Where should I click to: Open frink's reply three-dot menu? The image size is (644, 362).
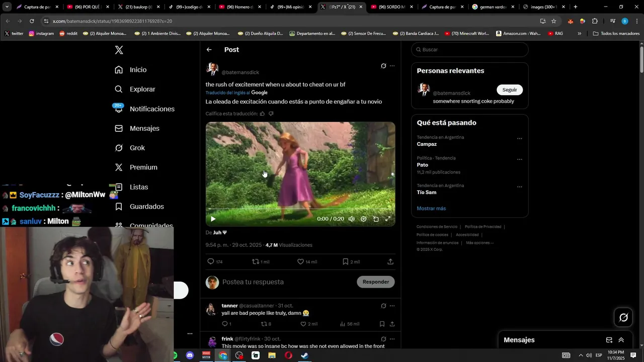pos(392,339)
